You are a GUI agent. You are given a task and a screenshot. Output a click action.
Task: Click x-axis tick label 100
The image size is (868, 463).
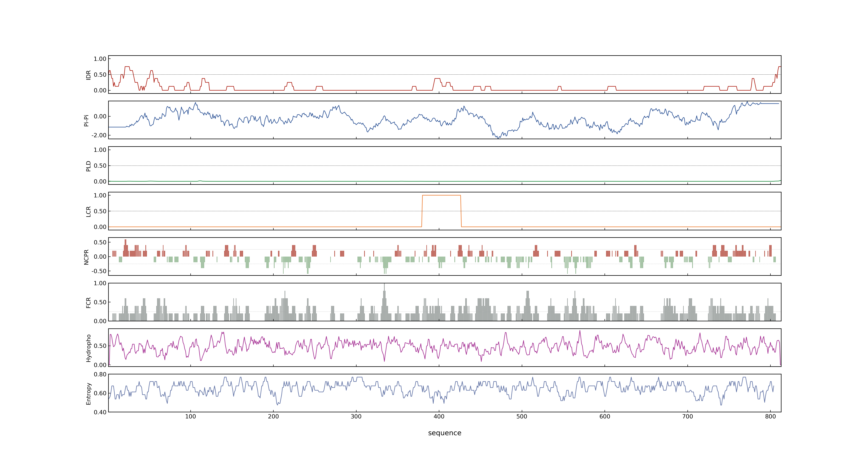(x=190, y=416)
